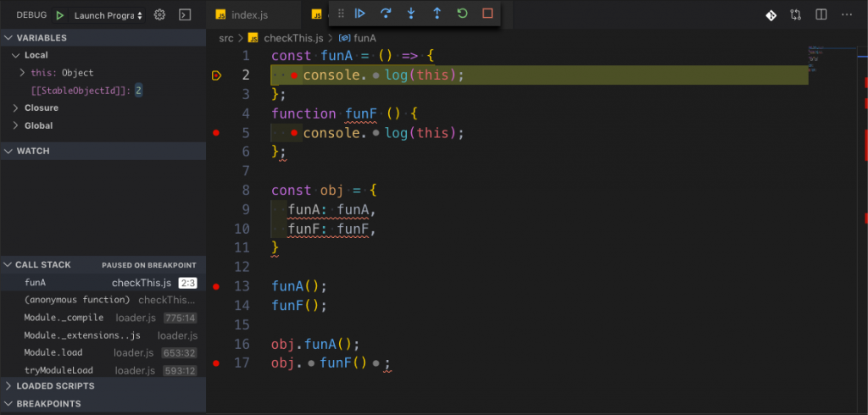Viewport: 868px width, 415px height.
Task: Start debugging with green play button
Action: 60,15
